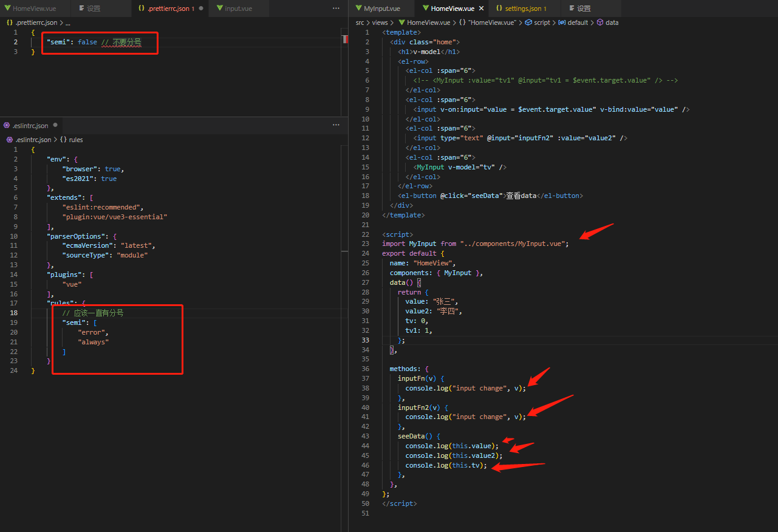778x532 pixels.
Task: Click the "eslint:recommended" string
Action: tap(103, 207)
